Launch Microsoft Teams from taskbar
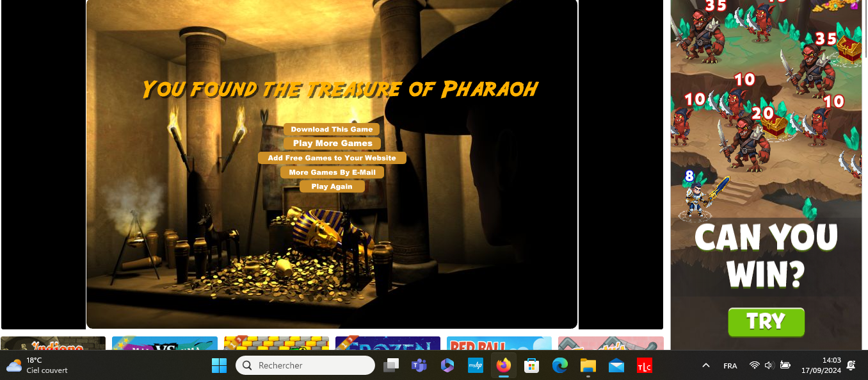Viewport: 868px width, 380px height. 419,365
